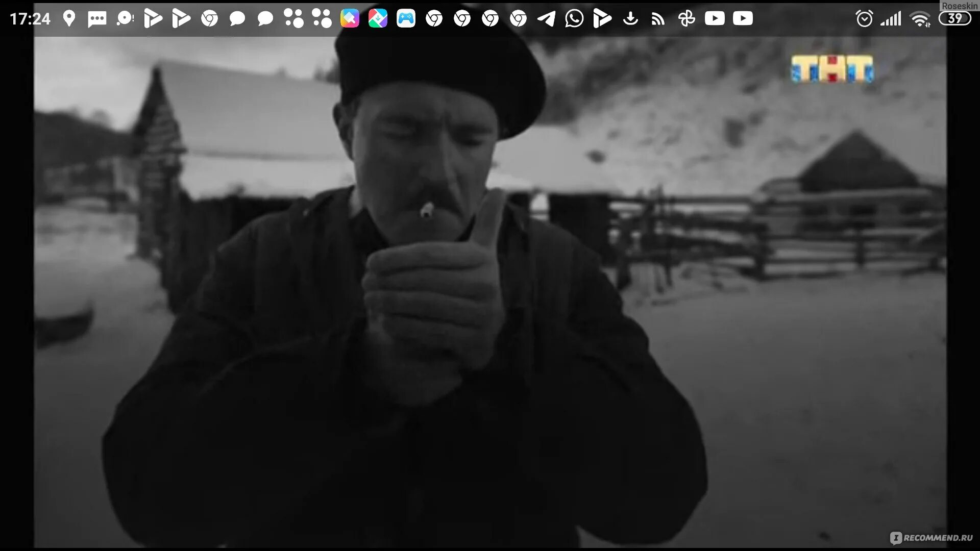Tap the battery indicator showing 39
980x551 pixels.
coord(955,18)
